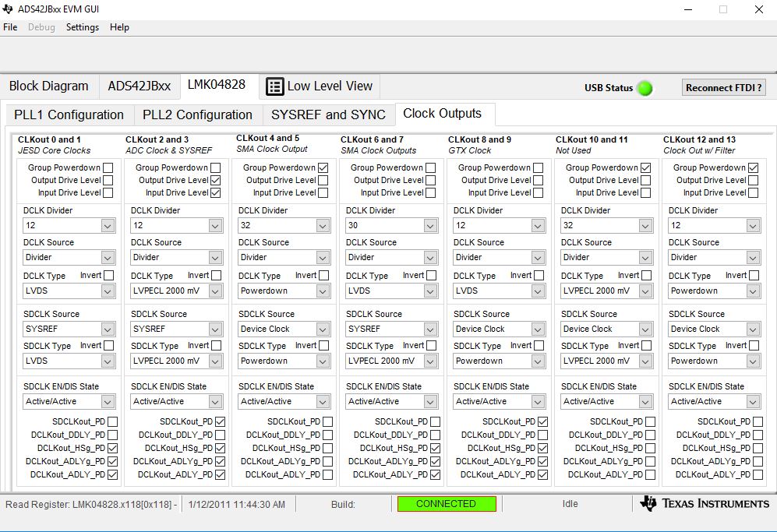Screen dimensions: 777x532
Task: Select the Clock Outputs sub-tab
Action: pos(442,114)
